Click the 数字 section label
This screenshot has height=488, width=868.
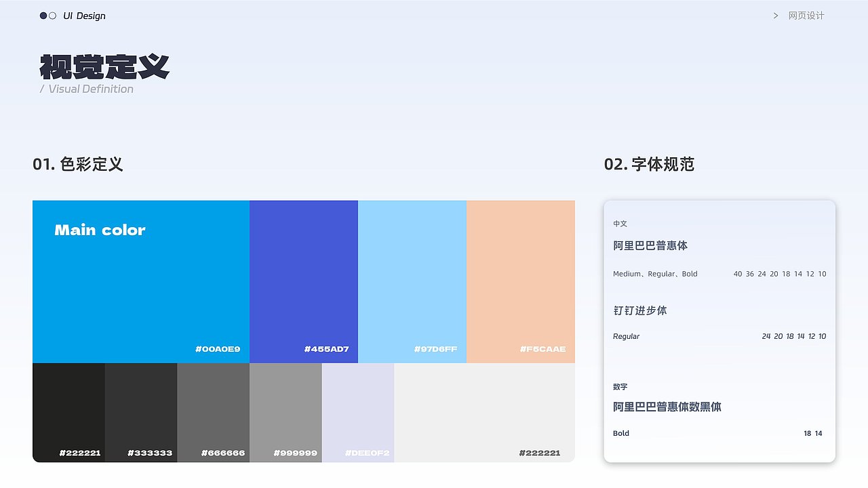[x=620, y=387]
